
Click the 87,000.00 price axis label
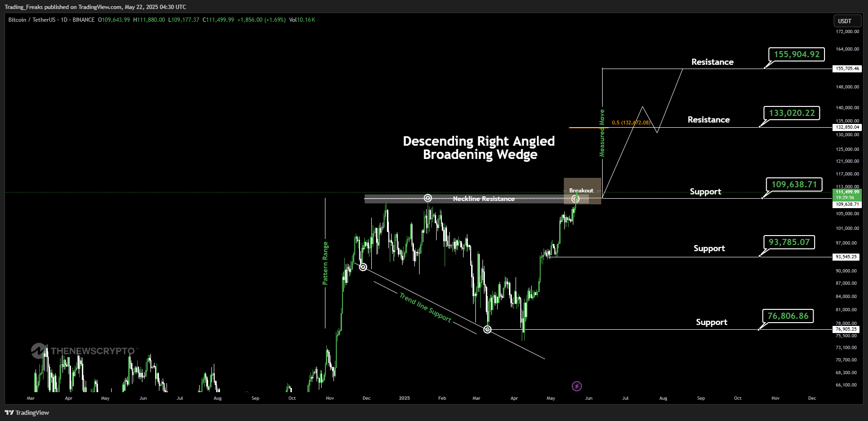coord(847,283)
